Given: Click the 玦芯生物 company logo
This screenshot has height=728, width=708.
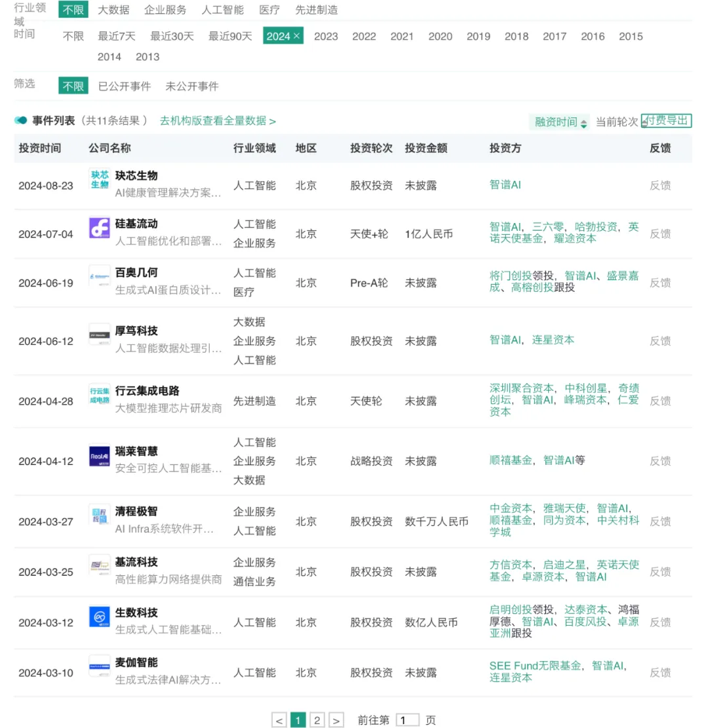Looking at the screenshot, I should 100,179.
